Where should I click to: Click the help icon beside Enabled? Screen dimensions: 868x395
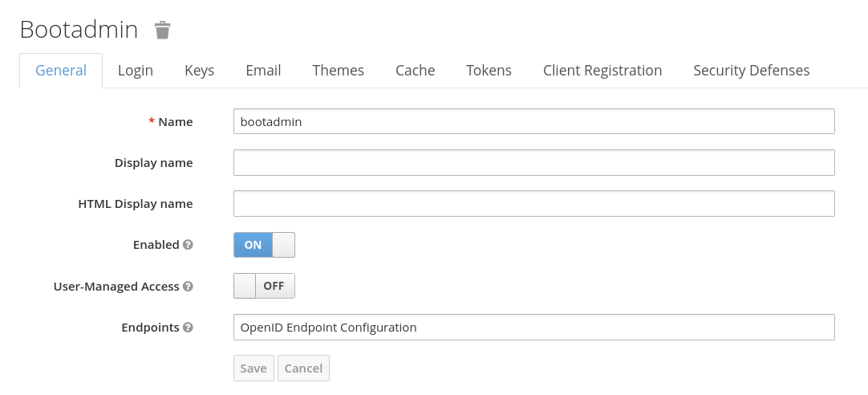click(x=188, y=245)
